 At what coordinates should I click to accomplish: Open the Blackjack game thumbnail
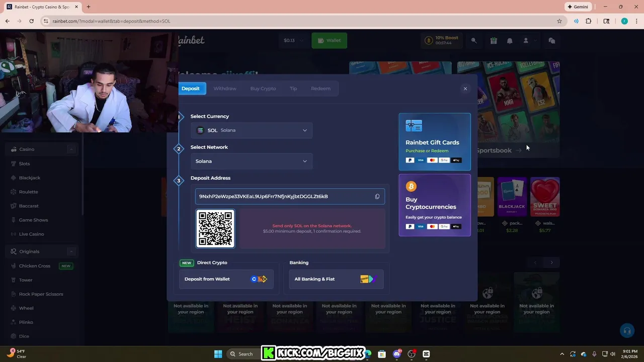tap(512, 197)
